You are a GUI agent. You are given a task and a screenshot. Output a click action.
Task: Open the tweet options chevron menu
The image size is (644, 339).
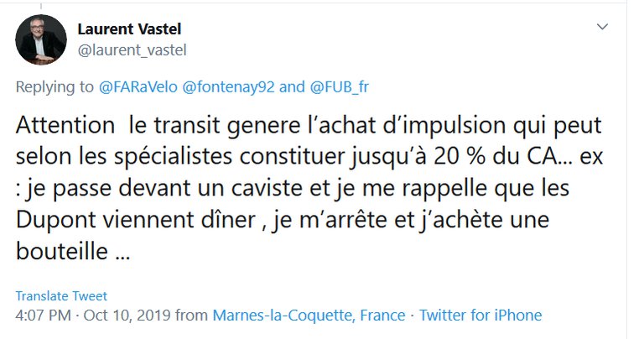[601, 28]
